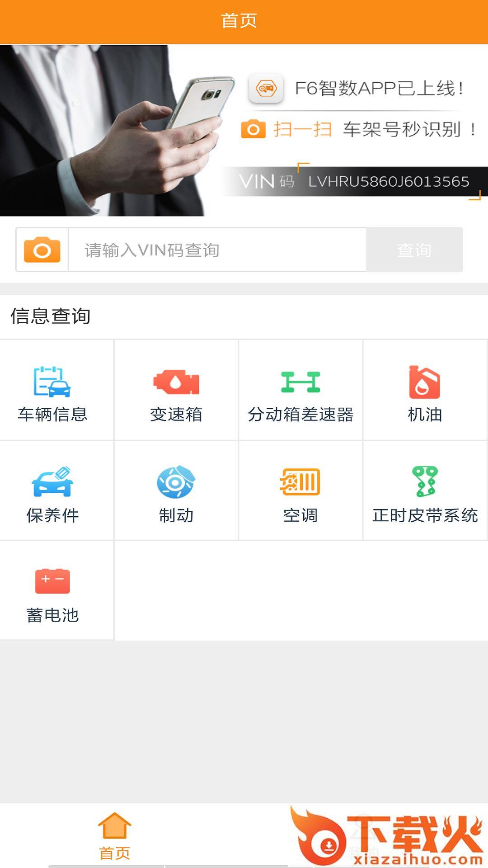Open the 变速箱 gearbox icon

176,382
